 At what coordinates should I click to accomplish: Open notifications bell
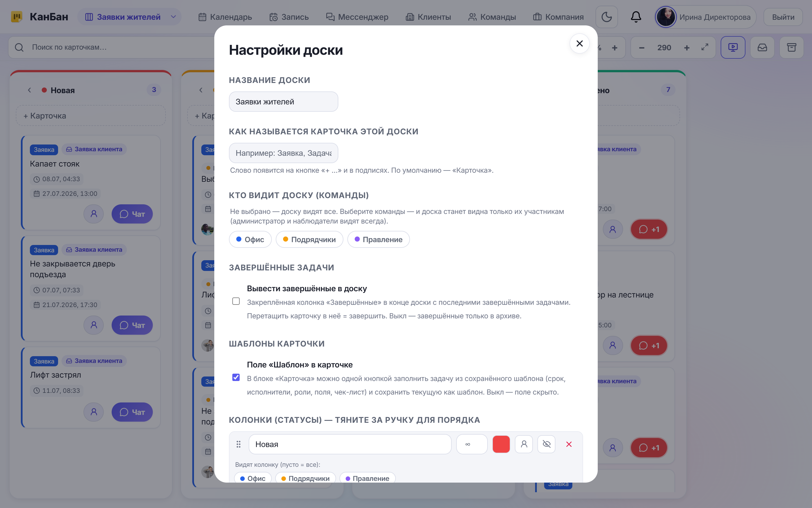pos(636,17)
